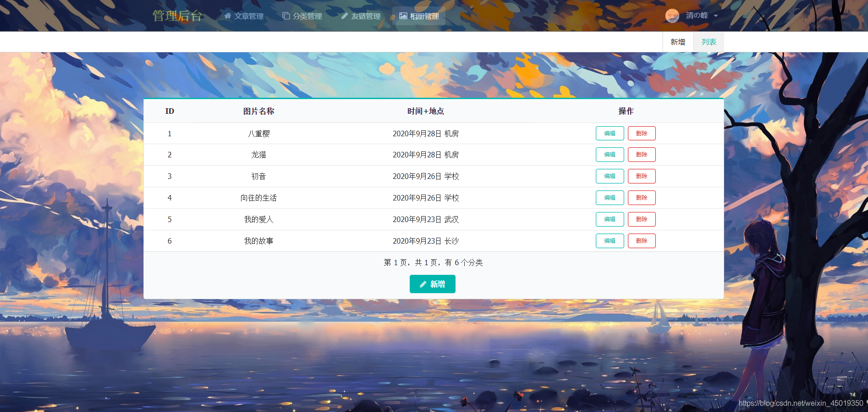Delete the 初音 entry

tap(642, 176)
